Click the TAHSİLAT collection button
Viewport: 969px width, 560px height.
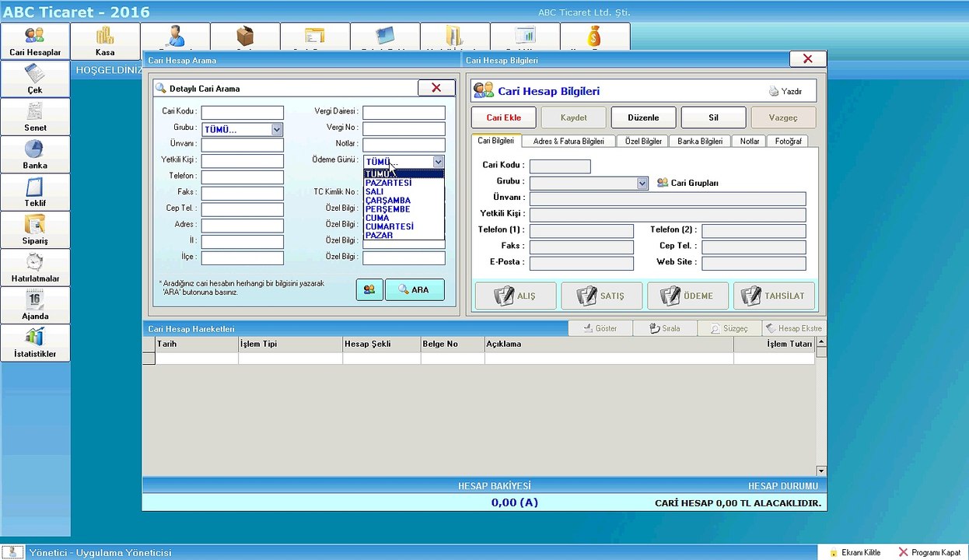pyautogui.click(x=775, y=296)
